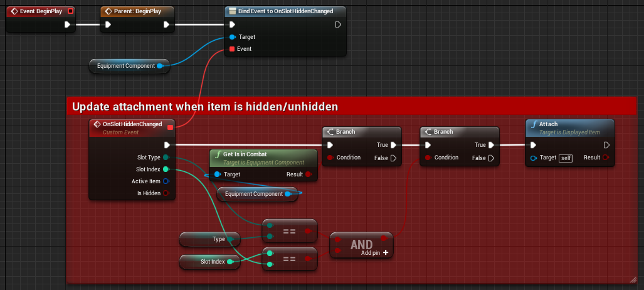The height and width of the screenshot is (290, 644).
Task: Select the Type variable getter node
Action: pyautogui.click(x=209, y=239)
